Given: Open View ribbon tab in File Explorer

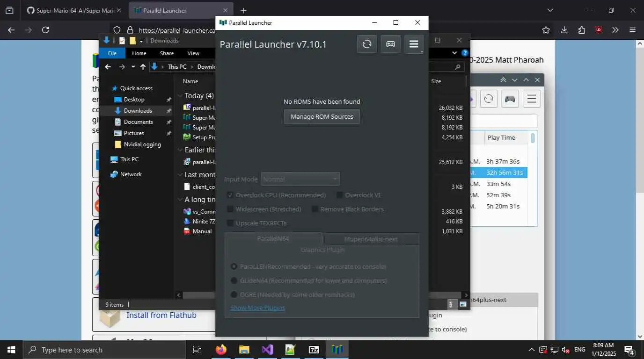Looking at the screenshot, I should 193,53.
